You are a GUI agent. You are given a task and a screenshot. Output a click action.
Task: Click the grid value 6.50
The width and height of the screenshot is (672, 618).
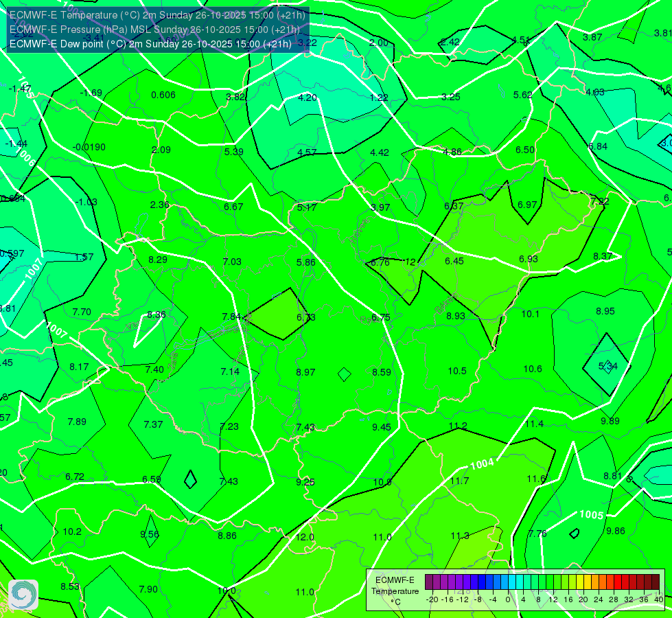[x=525, y=150]
